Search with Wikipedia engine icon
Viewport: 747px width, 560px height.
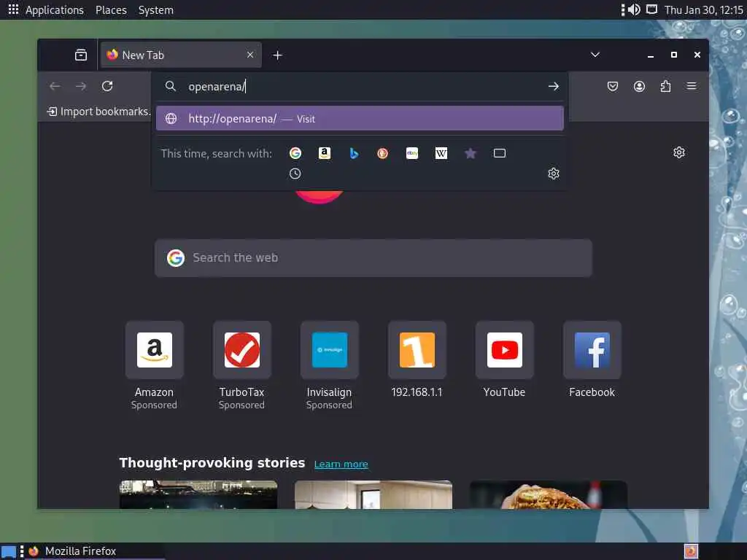pyautogui.click(x=441, y=153)
